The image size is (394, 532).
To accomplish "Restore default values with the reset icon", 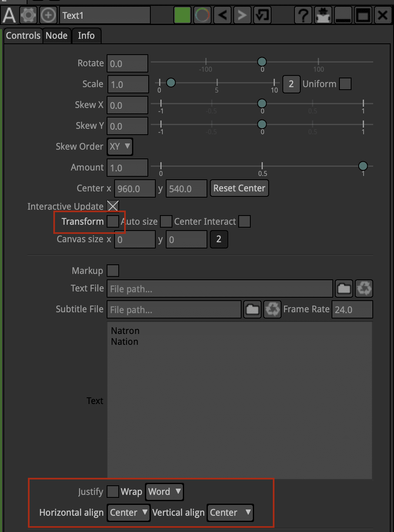I will pos(262,16).
